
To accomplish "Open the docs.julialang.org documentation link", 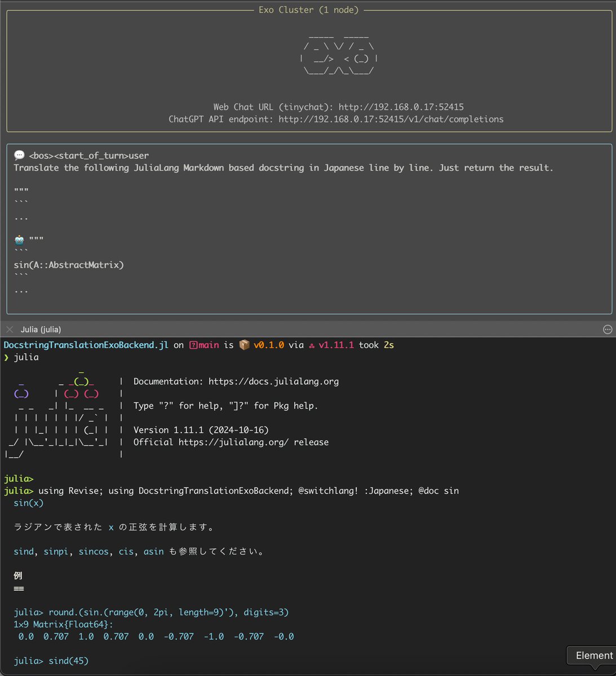I will tap(273, 381).
